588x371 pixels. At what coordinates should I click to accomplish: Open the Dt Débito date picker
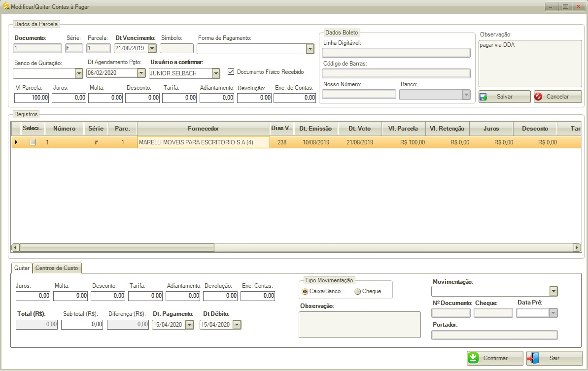click(x=237, y=325)
